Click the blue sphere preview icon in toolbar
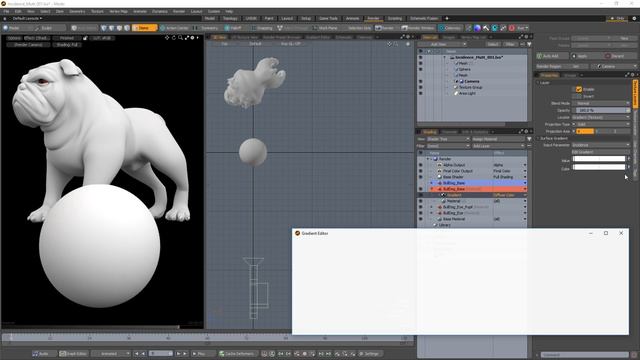 [x=477, y=28]
